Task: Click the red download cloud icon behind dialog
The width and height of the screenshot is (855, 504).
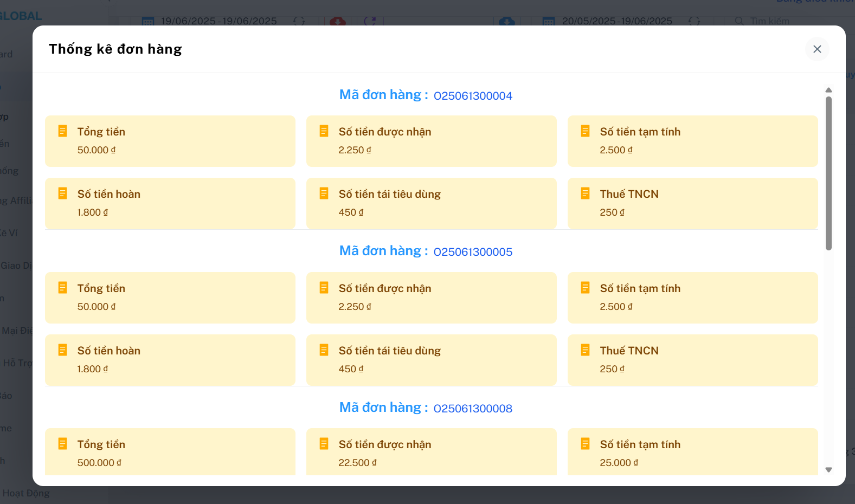Action: pyautogui.click(x=338, y=21)
